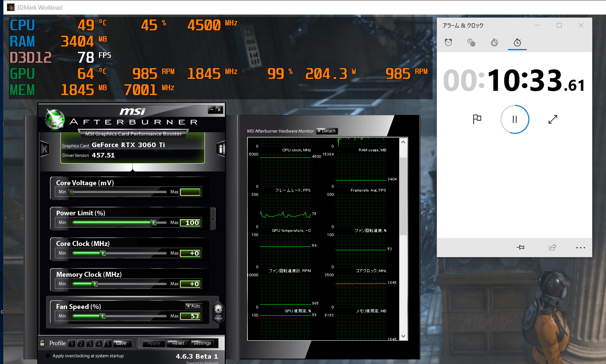Maximize the clock app window
This screenshot has height=364, width=606.
(559, 25)
